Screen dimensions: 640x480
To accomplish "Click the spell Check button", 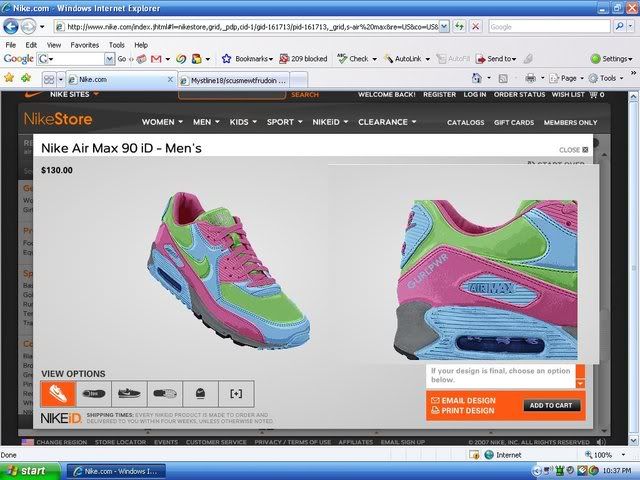I will 354,59.
